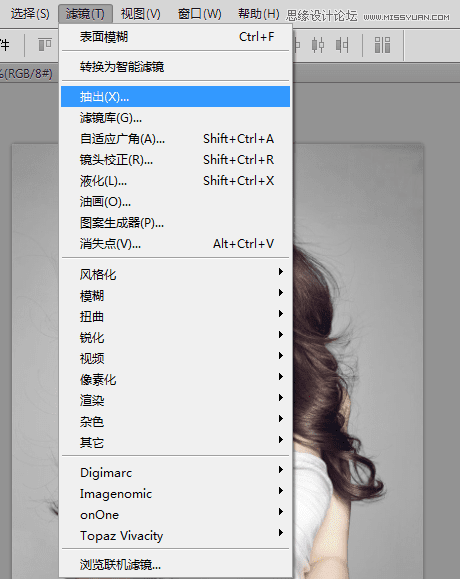Expand the 锐化 submenu
Image resolution: width=460 pixels, height=579 pixels.
[x=176, y=338]
